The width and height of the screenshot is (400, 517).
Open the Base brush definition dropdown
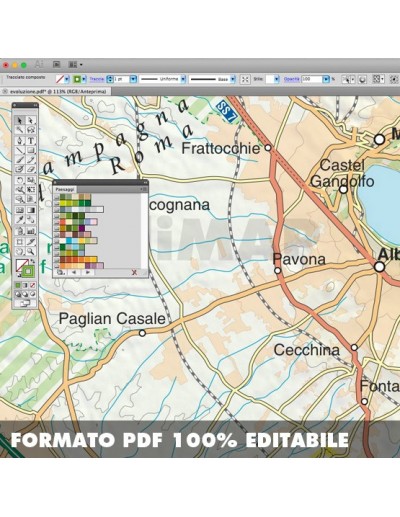pyautogui.click(x=233, y=79)
